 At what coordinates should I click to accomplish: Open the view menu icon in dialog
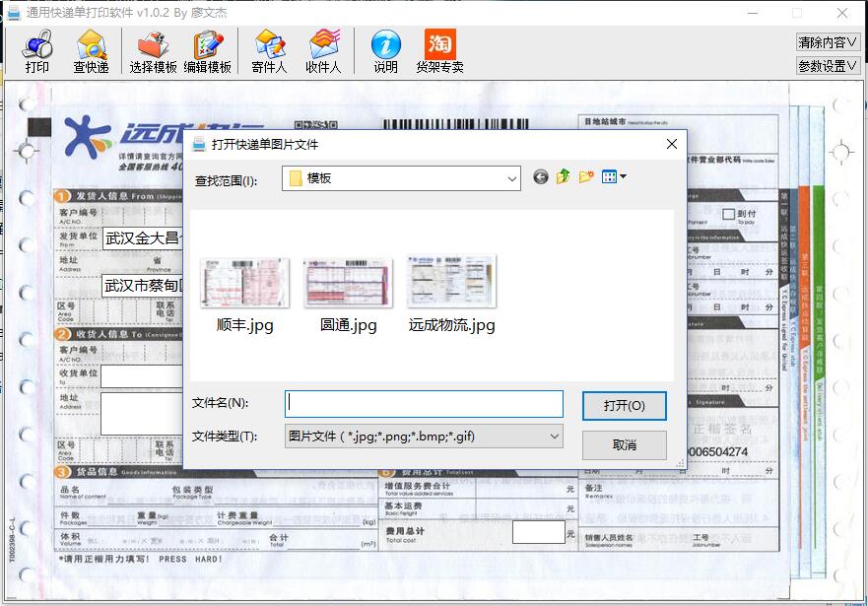point(614,177)
